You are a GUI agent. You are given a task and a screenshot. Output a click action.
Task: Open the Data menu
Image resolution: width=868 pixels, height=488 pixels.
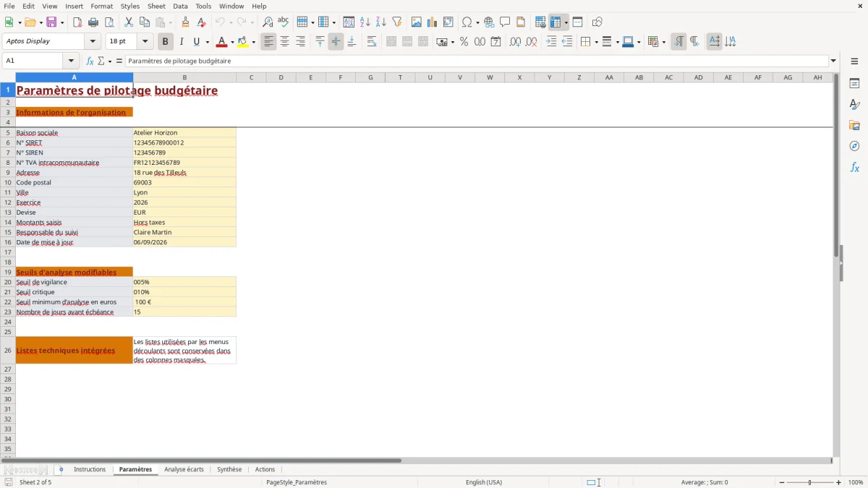(180, 6)
